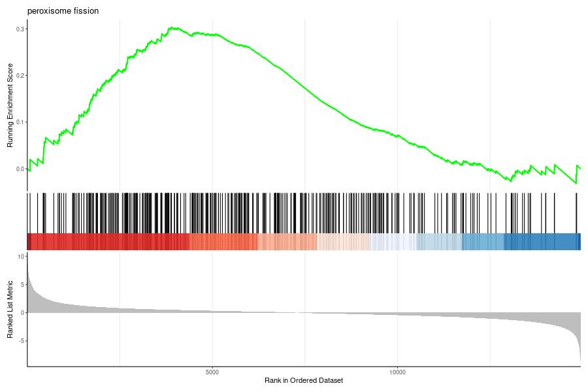Viewport: 588px width, 392px height.
Task: Click the 'Rank in Ordered Dataset' label
Action: click(304, 380)
